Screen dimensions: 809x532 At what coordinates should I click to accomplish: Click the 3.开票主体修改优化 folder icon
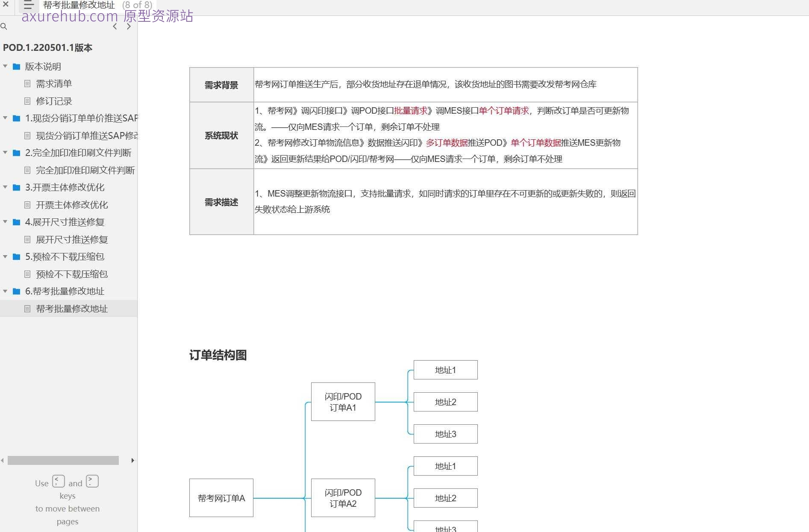pos(17,187)
